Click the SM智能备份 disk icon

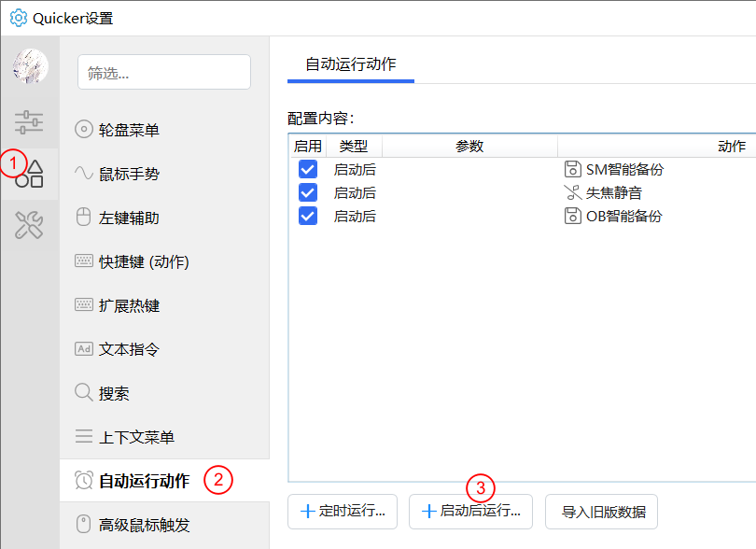click(x=572, y=169)
